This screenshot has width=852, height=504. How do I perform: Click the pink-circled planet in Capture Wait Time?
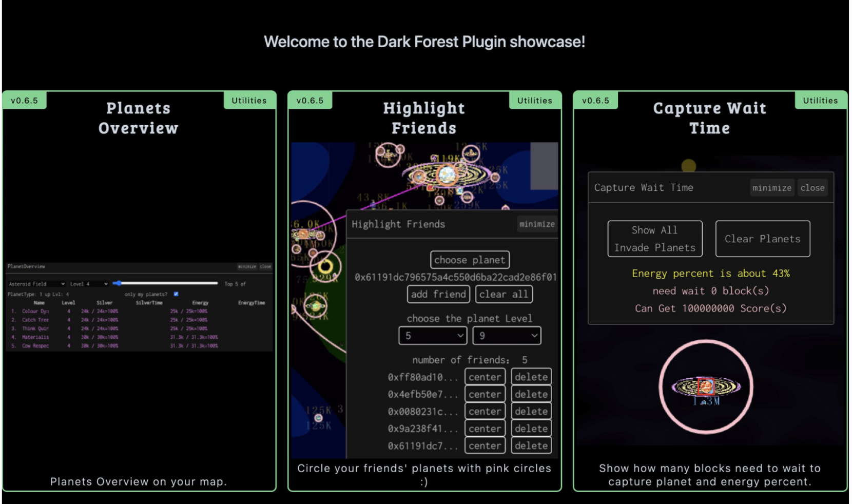coord(706,386)
